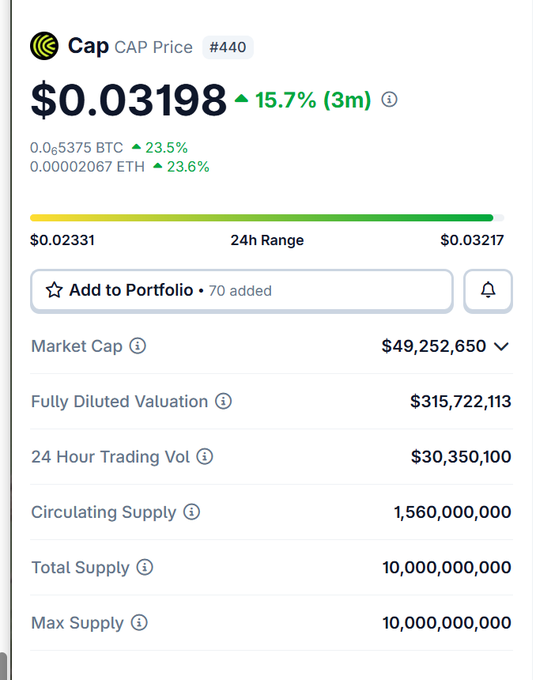
Task: Open the Fully Diluted Valuation info icon
Action: pos(224,401)
